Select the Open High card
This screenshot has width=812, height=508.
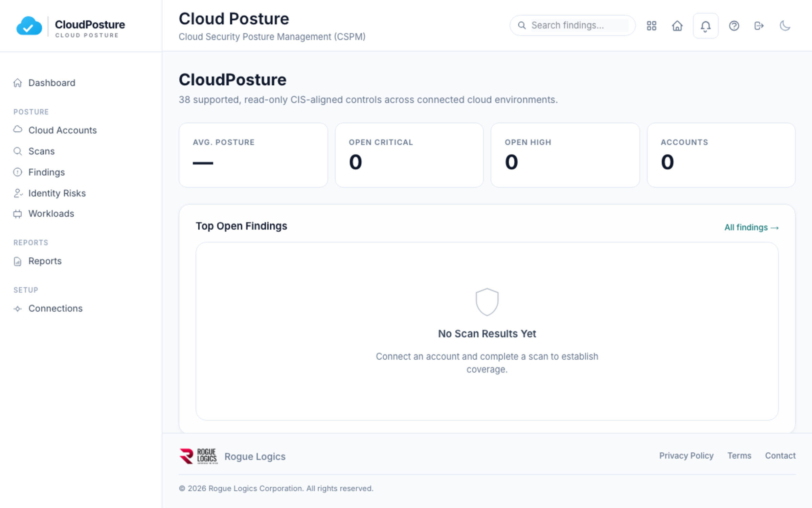click(x=565, y=155)
